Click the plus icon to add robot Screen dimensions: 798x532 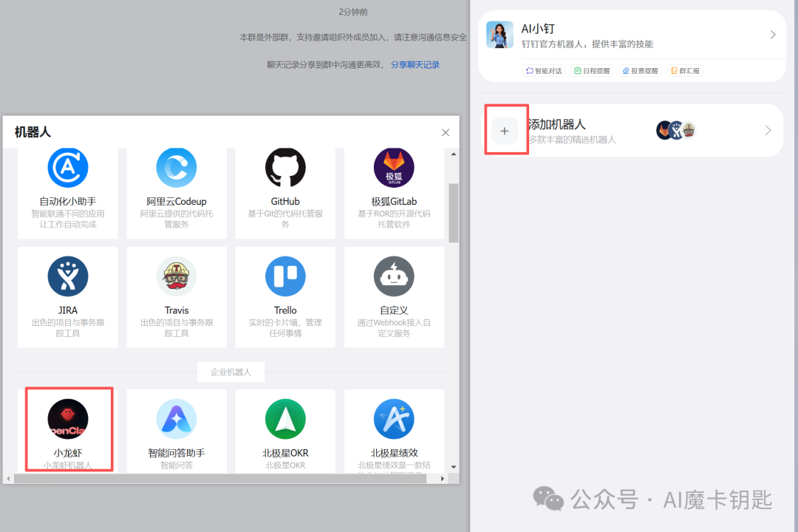(x=505, y=131)
